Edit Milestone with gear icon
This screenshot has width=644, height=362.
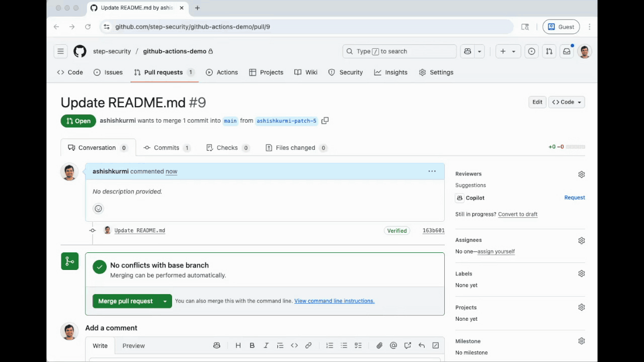coord(582,341)
